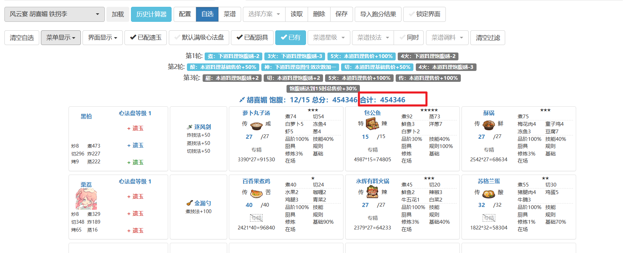Click the 百香果煮鸡 dish icon
Image resolution: width=644 pixels, height=253 pixels.
[257, 194]
